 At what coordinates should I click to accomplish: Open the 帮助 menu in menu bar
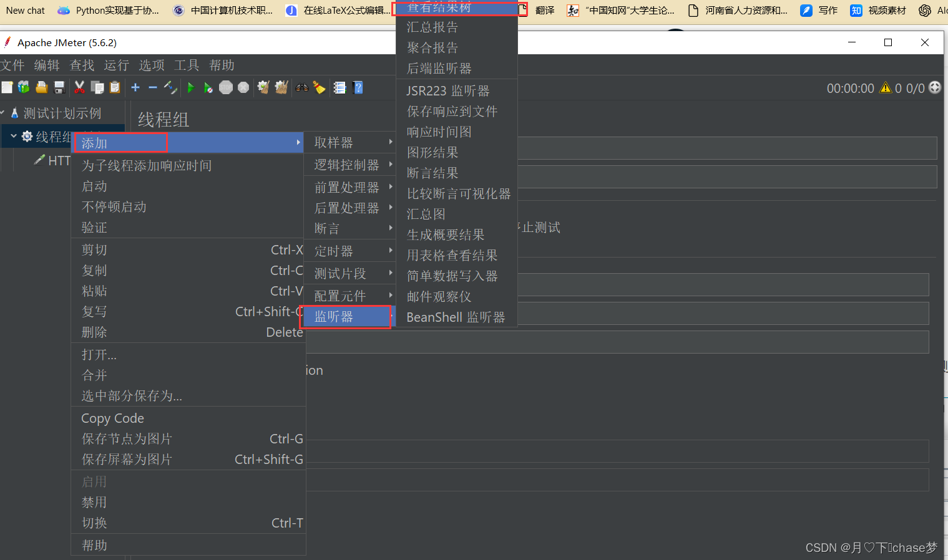[x=222, y=65]
